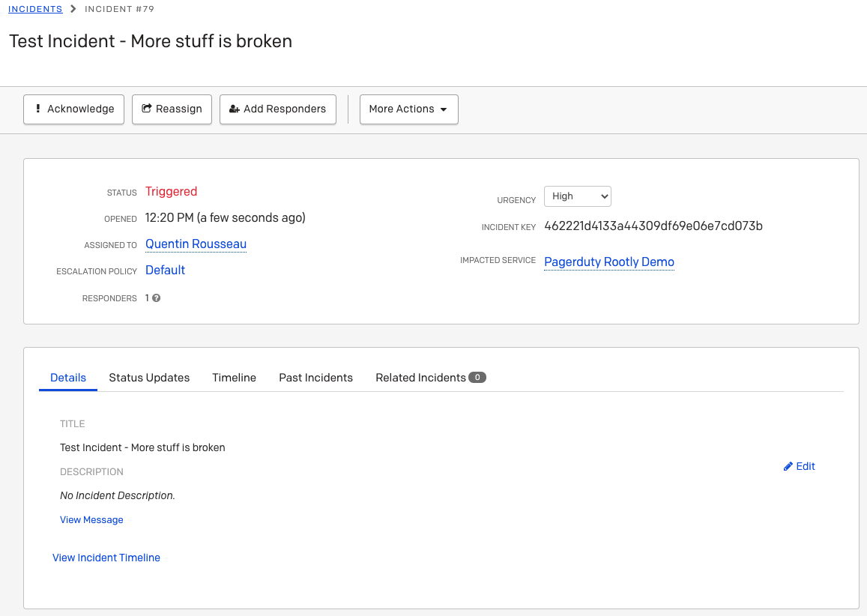Viewport: 867px width, 616px height.
Task: Select the Details tab
Action: (68, 378)
